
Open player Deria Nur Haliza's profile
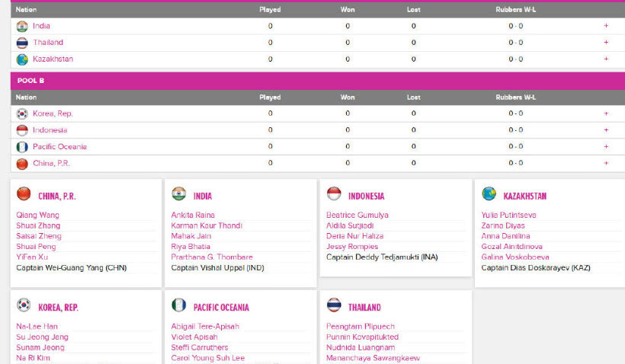pyautogui.click(x=354, y=236)
